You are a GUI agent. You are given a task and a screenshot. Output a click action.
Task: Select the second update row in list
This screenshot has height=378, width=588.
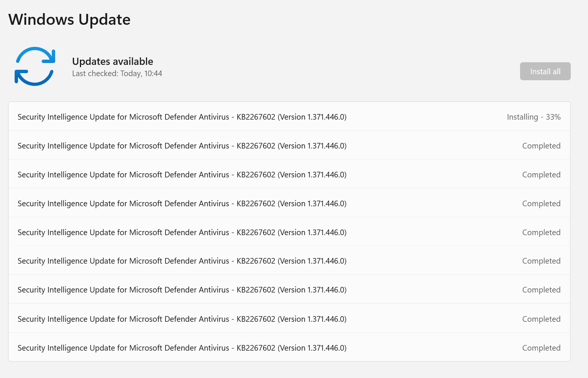(289, 145)
